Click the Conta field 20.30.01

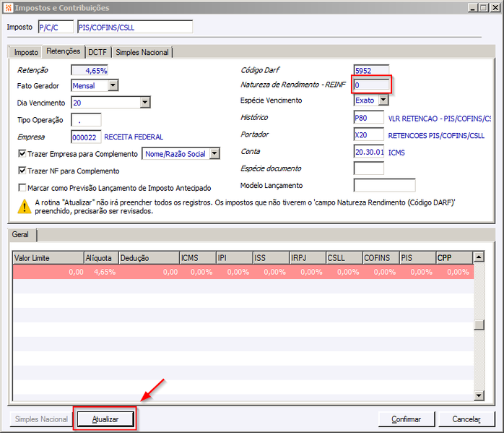pos(369,152)
